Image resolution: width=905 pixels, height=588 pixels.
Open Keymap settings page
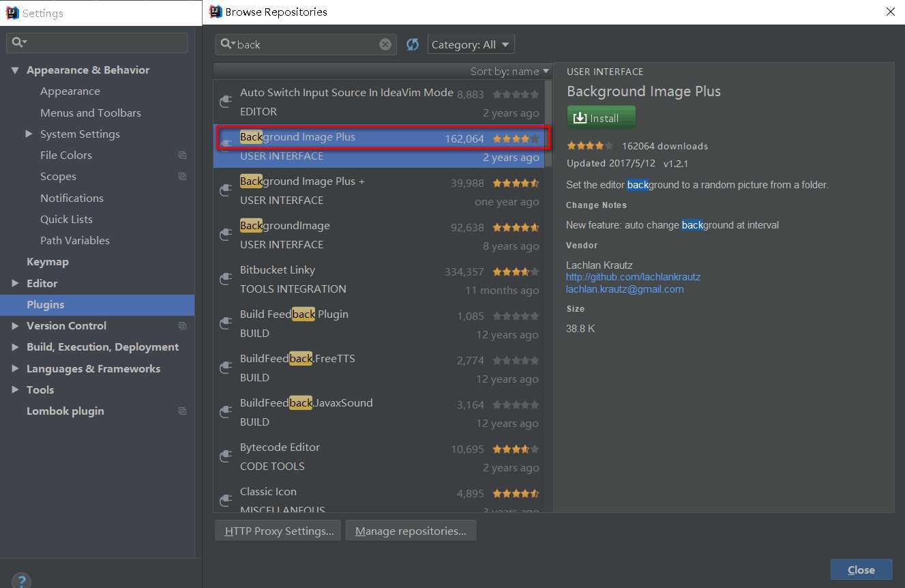(48, 262)
